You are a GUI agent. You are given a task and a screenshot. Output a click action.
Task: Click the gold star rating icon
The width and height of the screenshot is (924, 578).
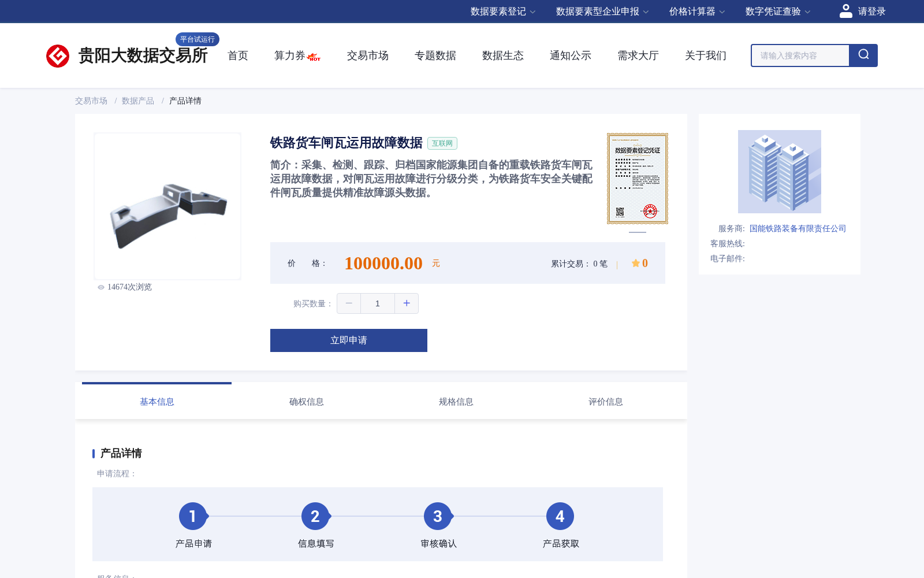pyautogui.click(x=636, y=263)
